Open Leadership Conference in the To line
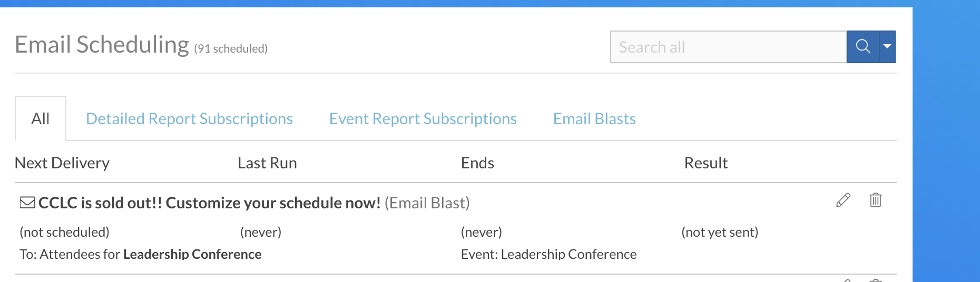The width and height of the screenshot is (980, 282). pyautogui.click(x=192, y=254)
